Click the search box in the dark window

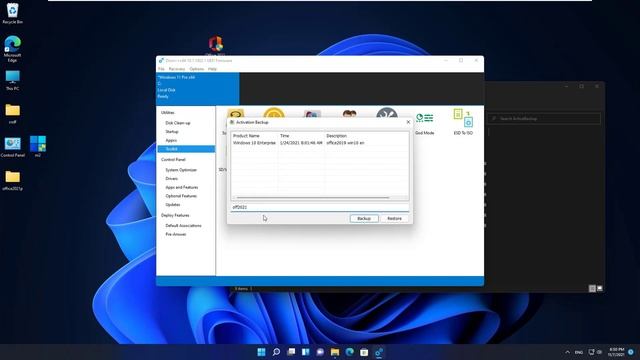(x=544, y=118)
